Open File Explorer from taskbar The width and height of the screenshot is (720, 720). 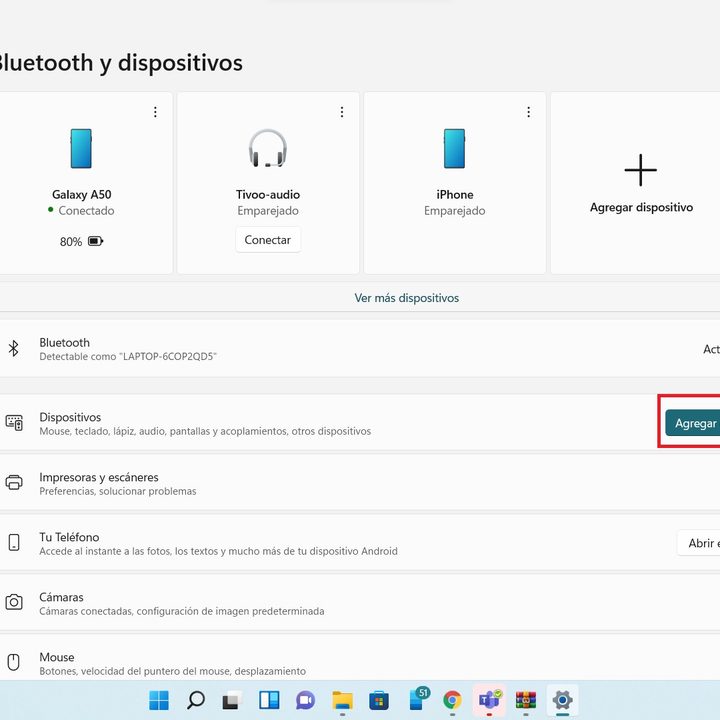coord(343,700)
